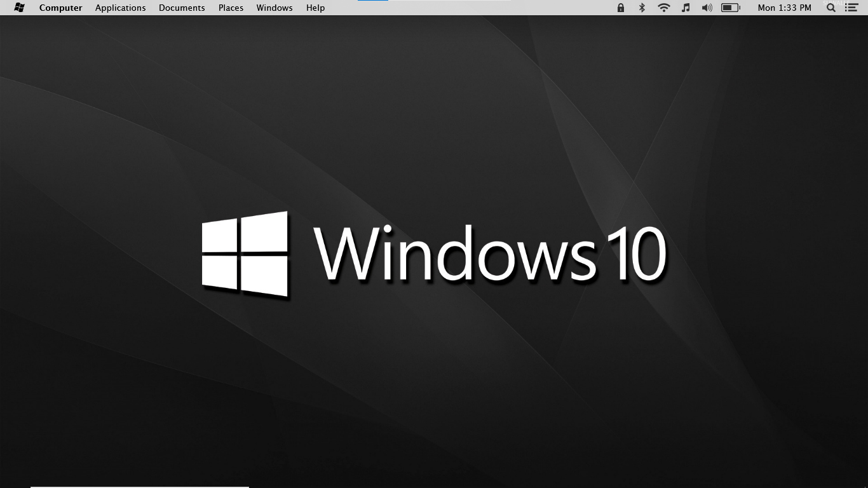Screen dimensions: 868x488
Task: Open the Computer menu
Action: click(60, 8)
